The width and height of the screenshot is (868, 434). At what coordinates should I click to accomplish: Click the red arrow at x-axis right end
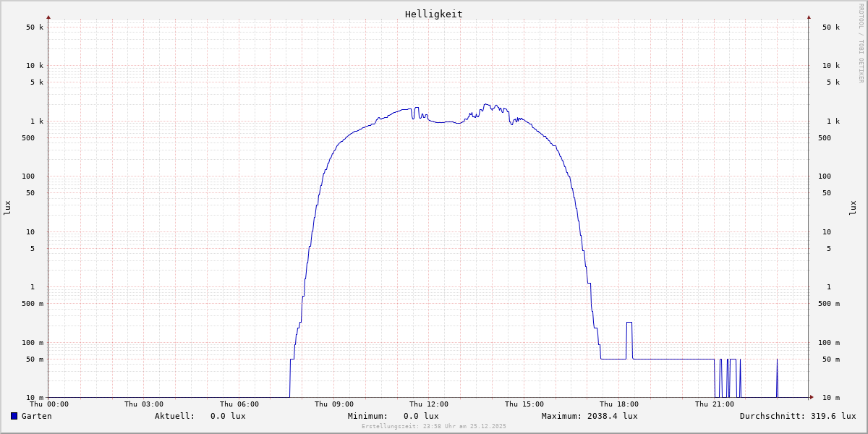[x=812, y=397]
